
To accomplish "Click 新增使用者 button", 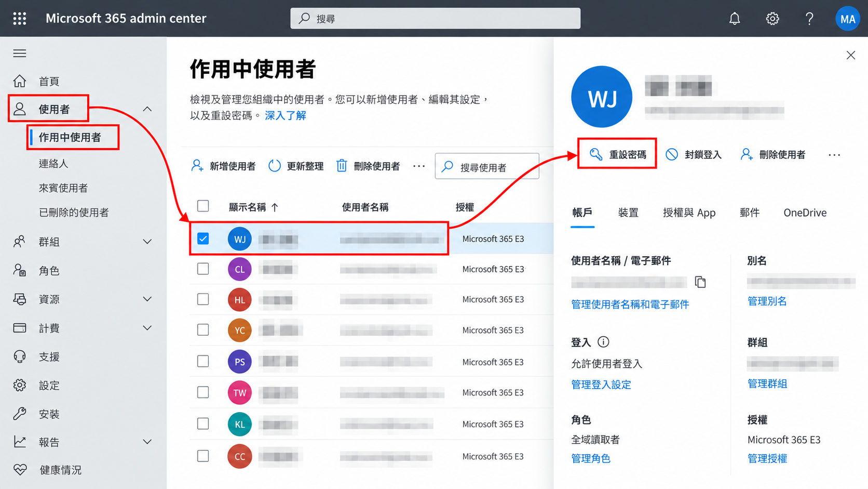I will click(223, 166).
